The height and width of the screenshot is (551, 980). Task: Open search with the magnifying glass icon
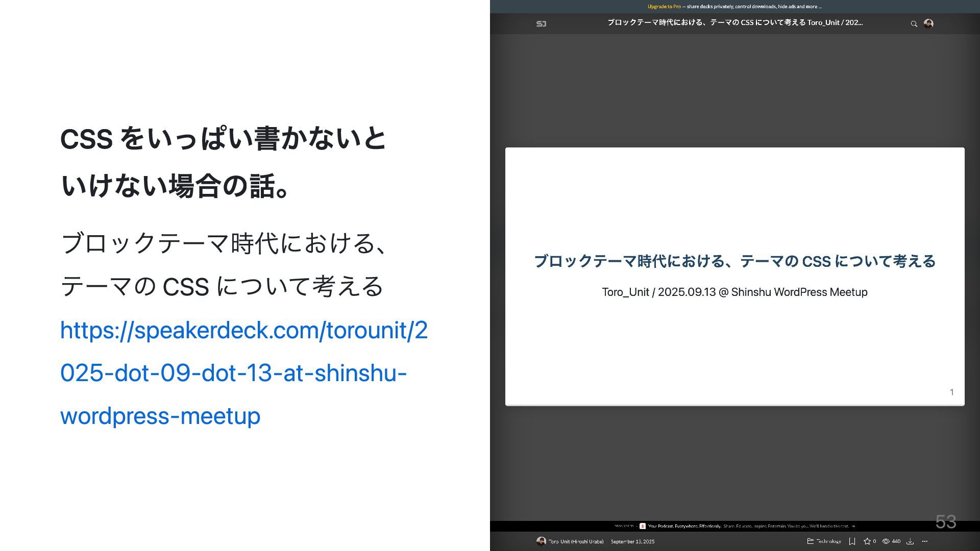pos(914,23)
